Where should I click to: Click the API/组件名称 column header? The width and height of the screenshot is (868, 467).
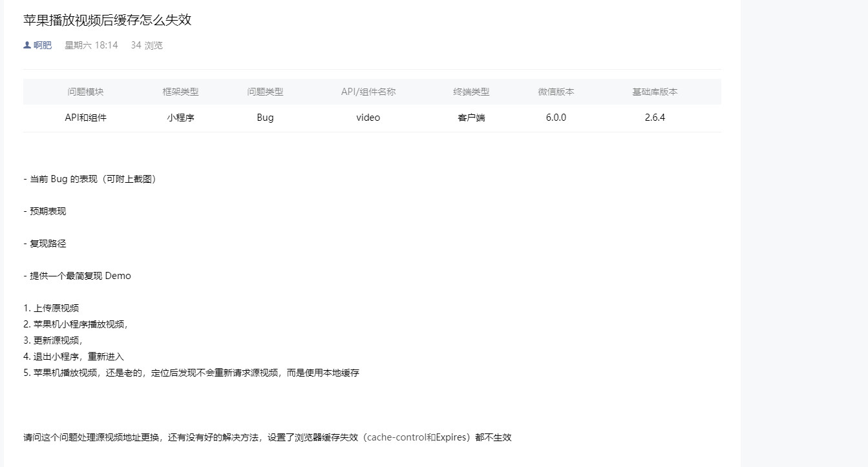368,92
